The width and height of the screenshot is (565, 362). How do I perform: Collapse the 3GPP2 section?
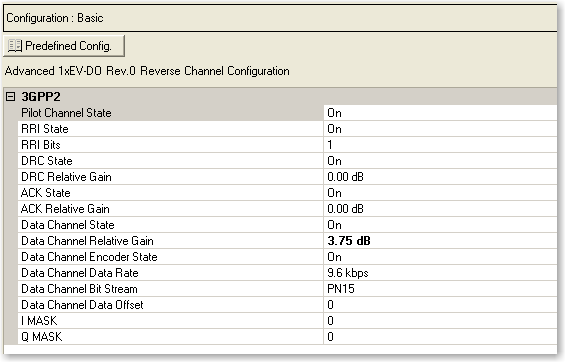[x=11, y=97]
